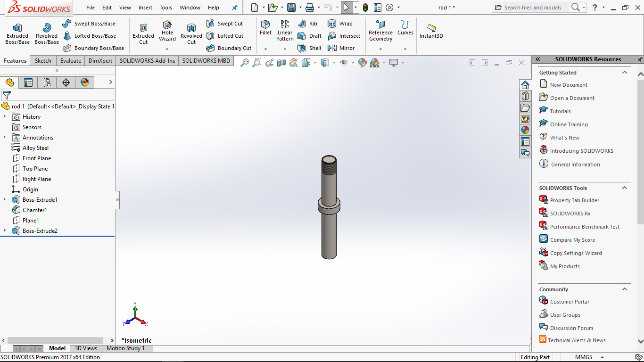The height and width of the screenshot is (362, 644).
Task: Expand the Boss-Extrude2 feature
Action: pos(5,231)
